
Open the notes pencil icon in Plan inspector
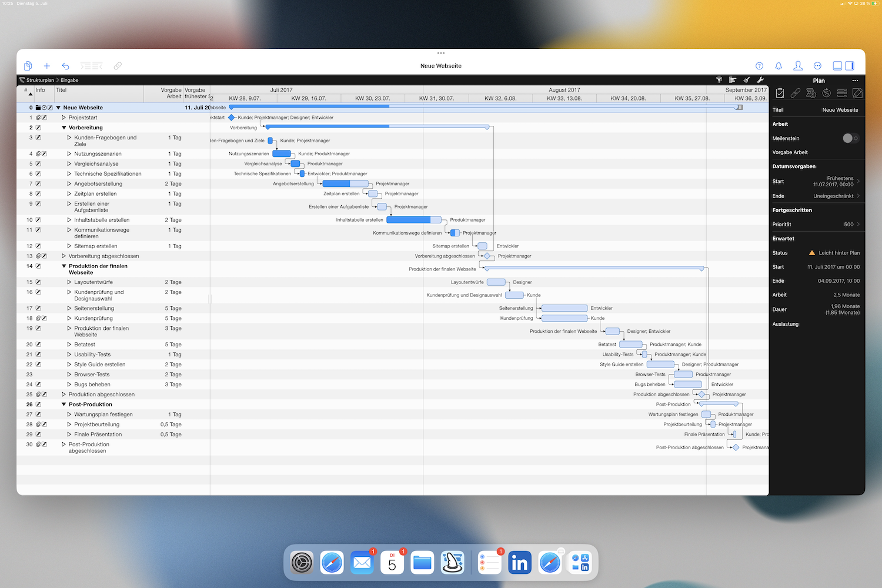coord(857,93)
